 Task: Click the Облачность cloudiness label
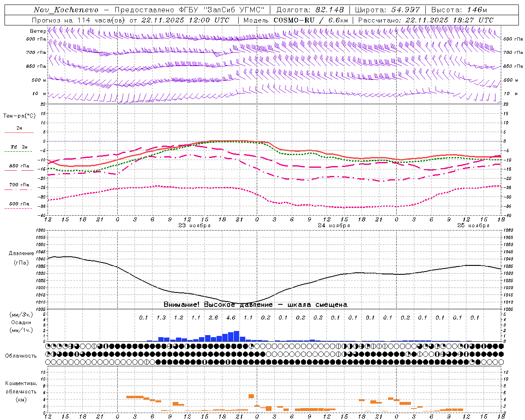(x=21, y=356)
